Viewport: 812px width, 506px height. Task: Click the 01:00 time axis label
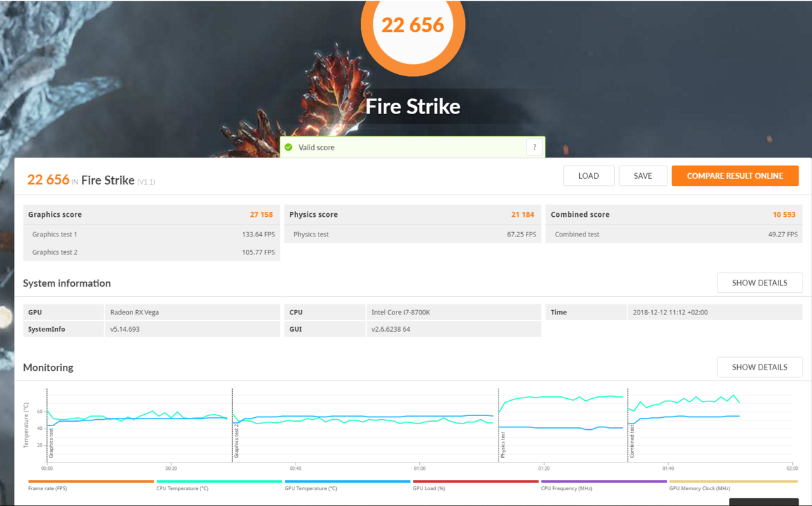(419, 469)
